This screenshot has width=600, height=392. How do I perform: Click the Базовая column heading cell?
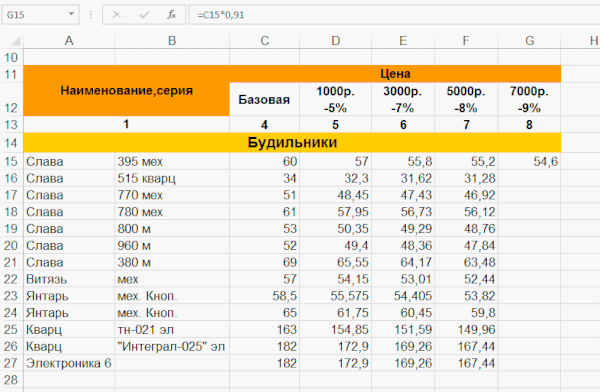tap(264, 99)
